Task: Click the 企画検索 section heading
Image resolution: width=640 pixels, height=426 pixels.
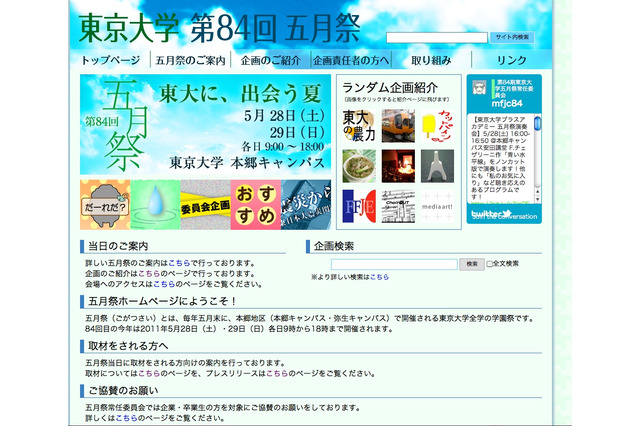Action: (x=334, y=246)
